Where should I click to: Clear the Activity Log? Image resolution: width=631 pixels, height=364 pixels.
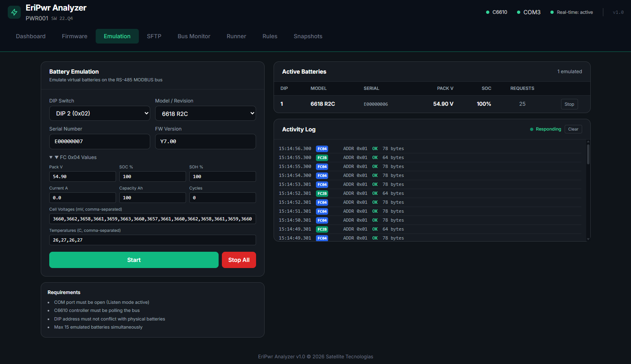point(573,129)
